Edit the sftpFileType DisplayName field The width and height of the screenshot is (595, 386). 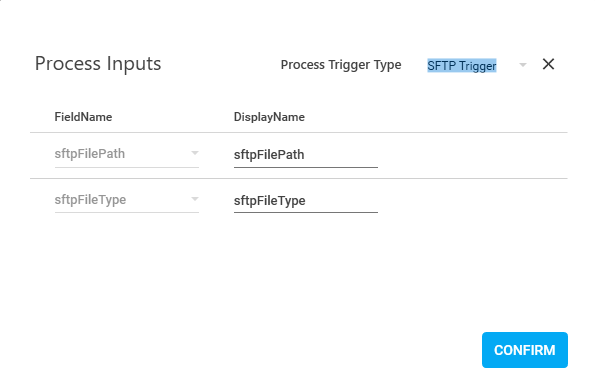(x=306, y=200)
